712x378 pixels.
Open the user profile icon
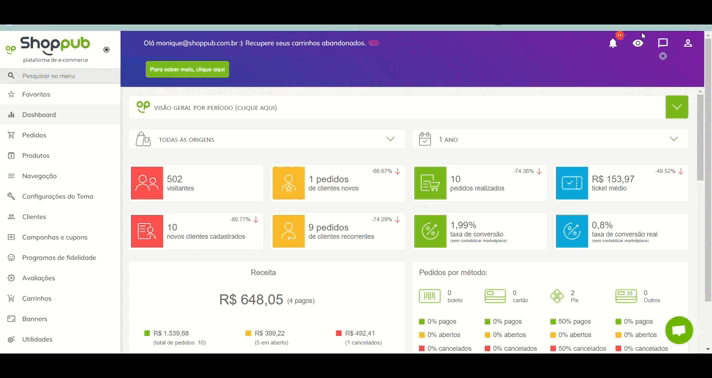pyautogui.click(x=688, y=43)
